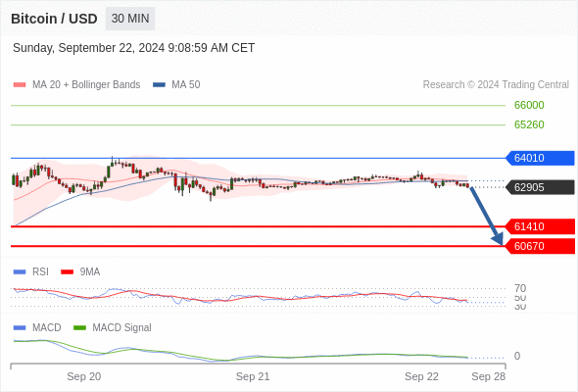Click the MA 50 blue legend swatch
The width and height of the screenshot is (578, 392).
tap(159, 85)
